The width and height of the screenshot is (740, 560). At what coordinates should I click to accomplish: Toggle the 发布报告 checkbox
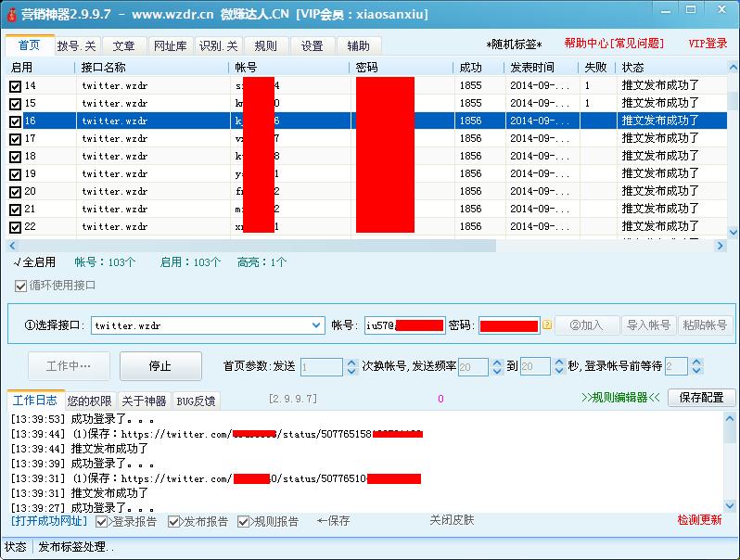pyautogui.click(x=174, y=522)
